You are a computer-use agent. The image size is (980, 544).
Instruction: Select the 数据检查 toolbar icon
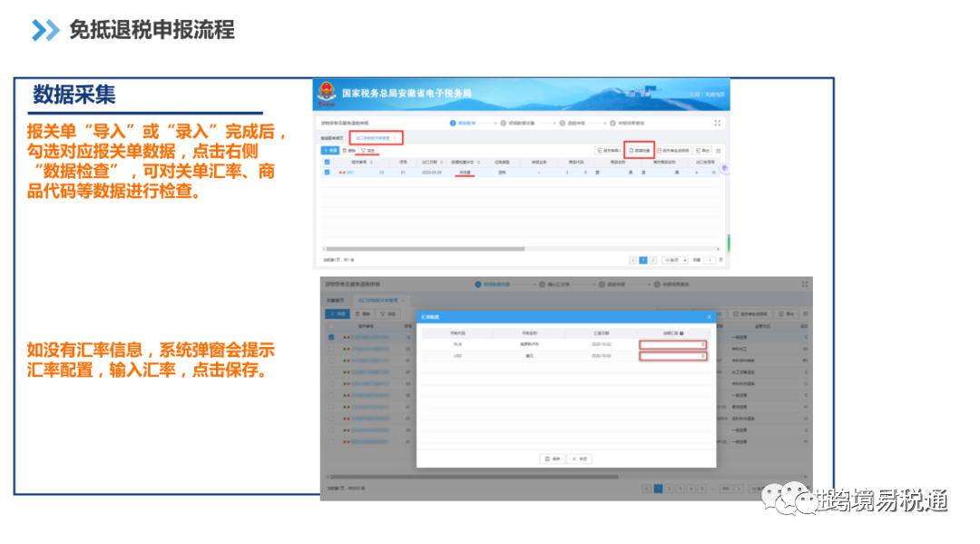pos(641,150)
